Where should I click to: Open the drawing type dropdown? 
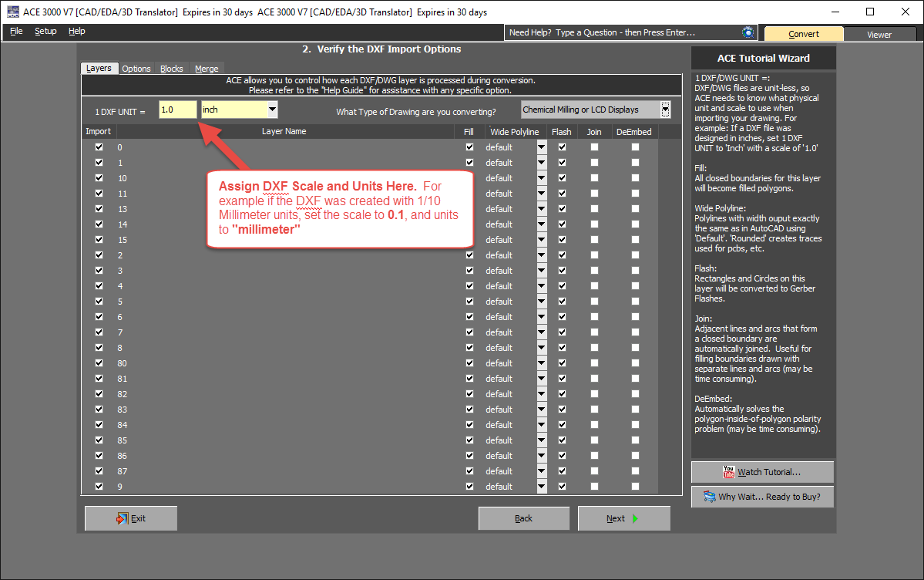(x=665, y=110)
